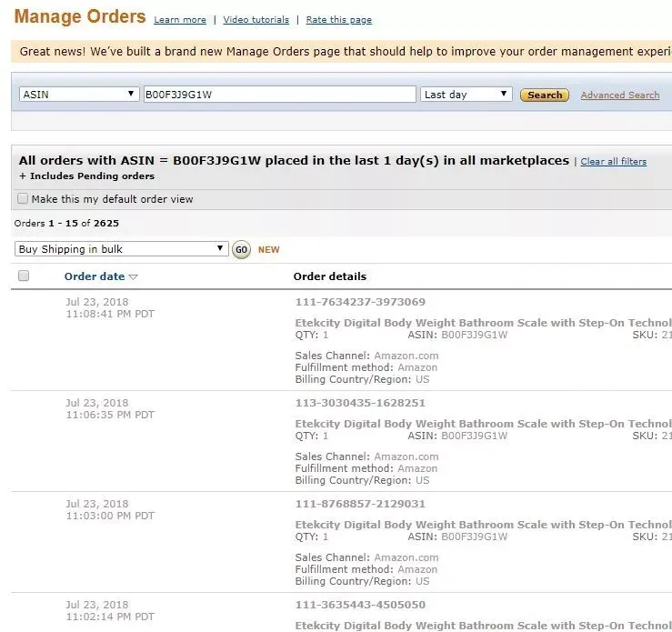Click the Great news Manage Orders banner
This screenshot has width=672, height=632.
(x=342, y=52)
